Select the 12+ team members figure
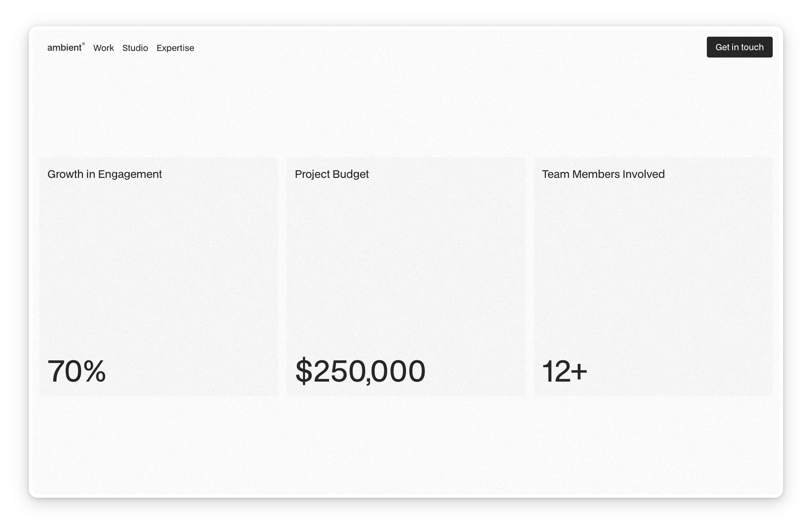Viewport: 812px width, 524px height. tap(564, 371)
